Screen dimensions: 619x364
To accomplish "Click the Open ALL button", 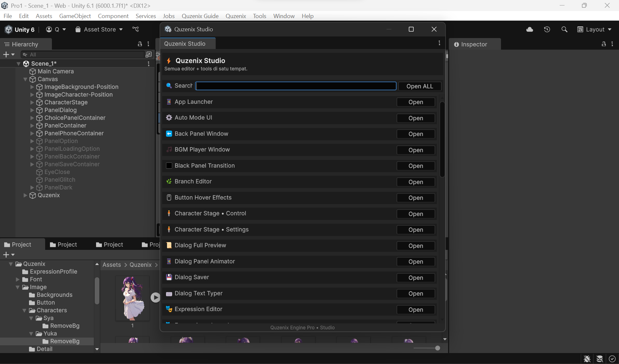I will tap(419, 86).
